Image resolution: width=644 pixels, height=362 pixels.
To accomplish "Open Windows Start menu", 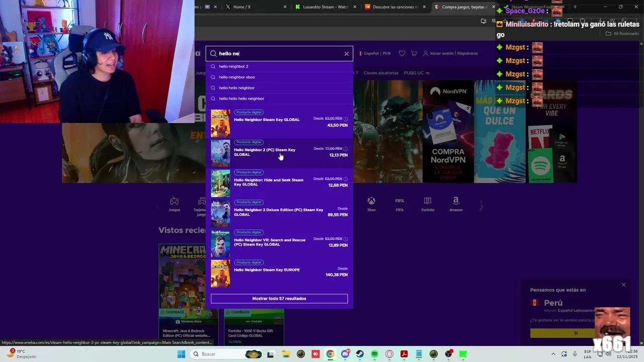I will 181,354.
